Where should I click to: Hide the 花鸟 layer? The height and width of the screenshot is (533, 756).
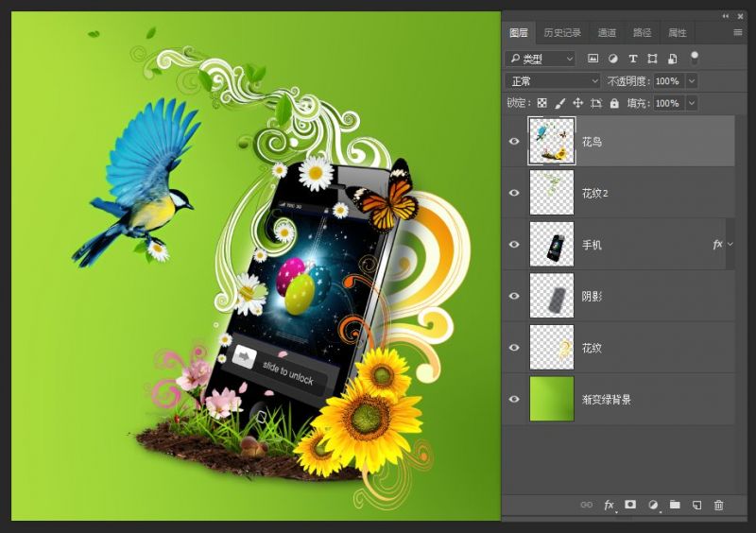[514, 142]
